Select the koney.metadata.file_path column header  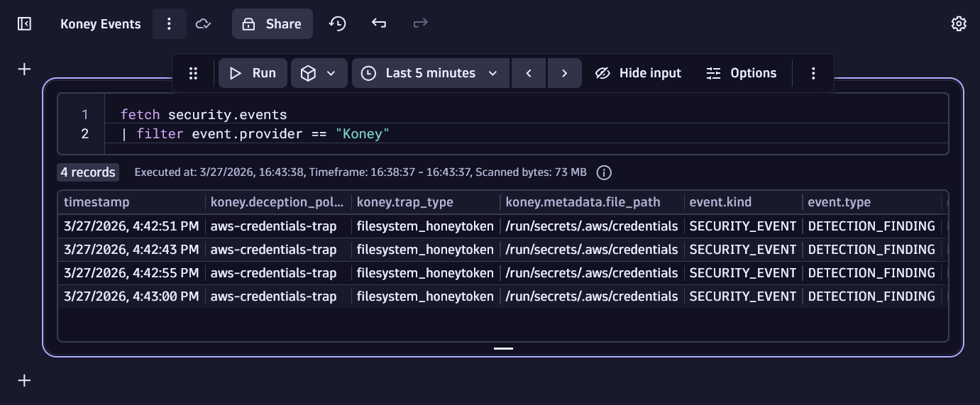coord(583,202)
